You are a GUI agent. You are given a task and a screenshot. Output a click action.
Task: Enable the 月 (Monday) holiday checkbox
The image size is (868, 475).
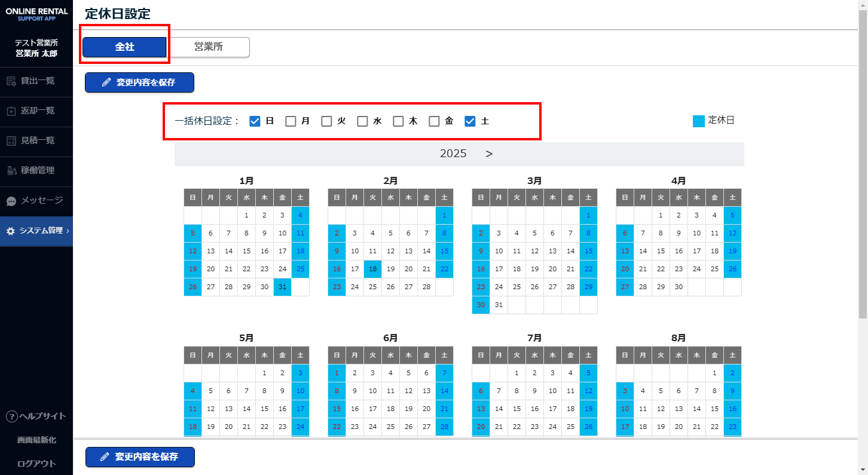click(x=291, y=121)
